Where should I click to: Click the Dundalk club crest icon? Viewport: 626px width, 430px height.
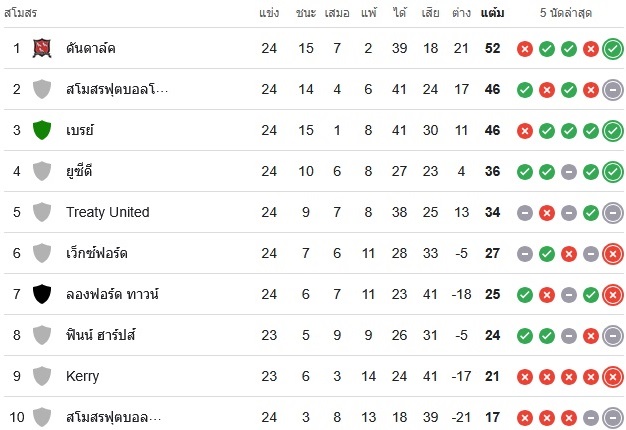point(42,48)
